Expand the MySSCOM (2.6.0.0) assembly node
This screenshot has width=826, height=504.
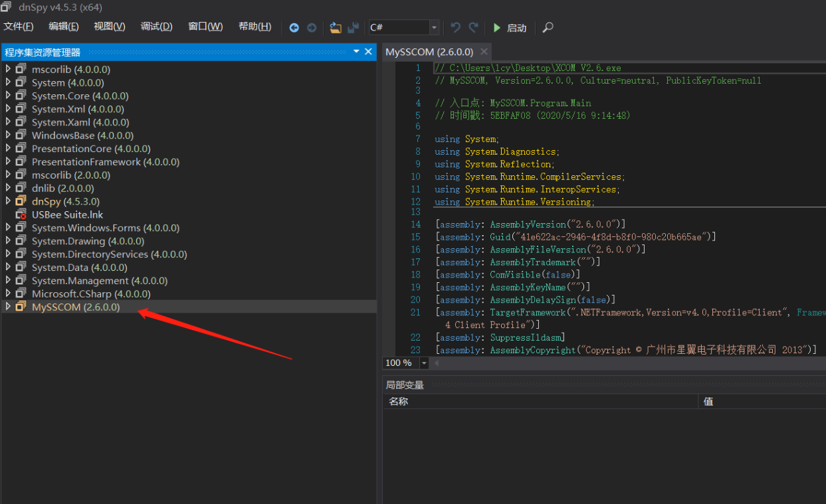pos(8,307)
